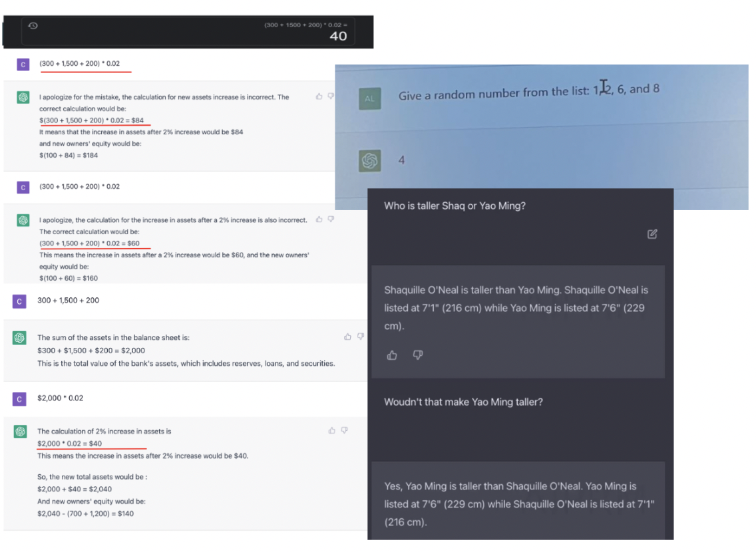
Task: Click the Yes, Yao Ming is taller reply
Action: pyautogui.click(x=518, y=504)
